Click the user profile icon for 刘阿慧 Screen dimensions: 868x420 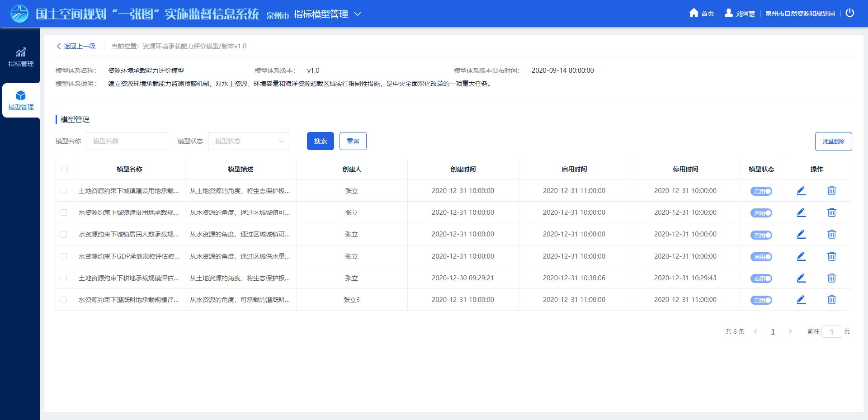[x=728, y=13]
